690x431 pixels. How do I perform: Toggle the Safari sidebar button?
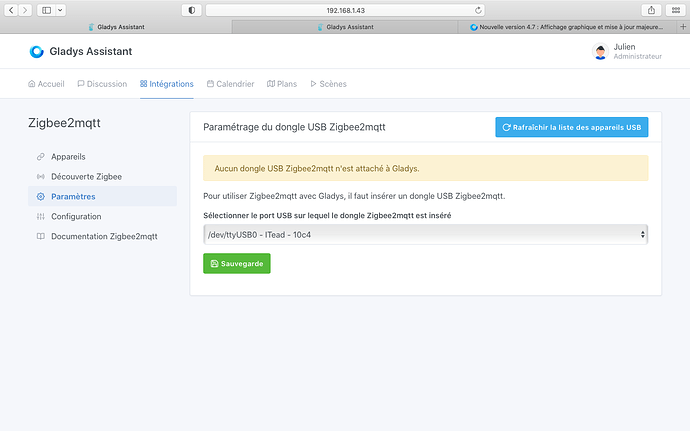coord(47,10)
